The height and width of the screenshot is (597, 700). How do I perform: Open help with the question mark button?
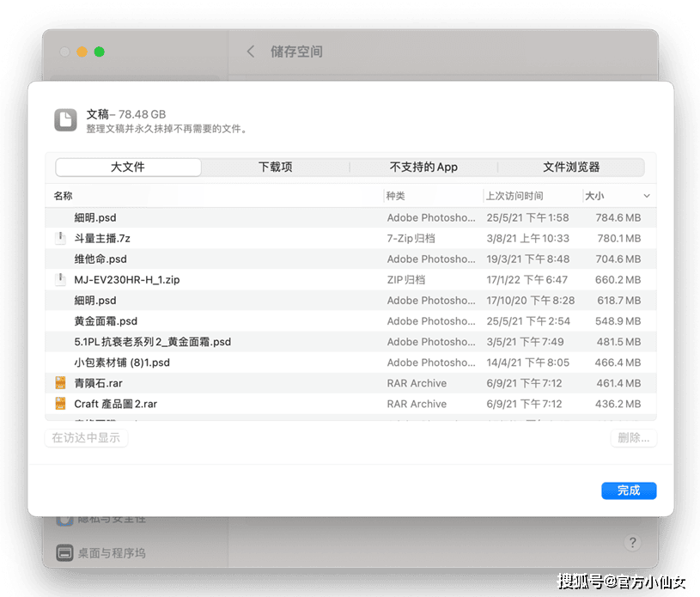tap(632, 542)
